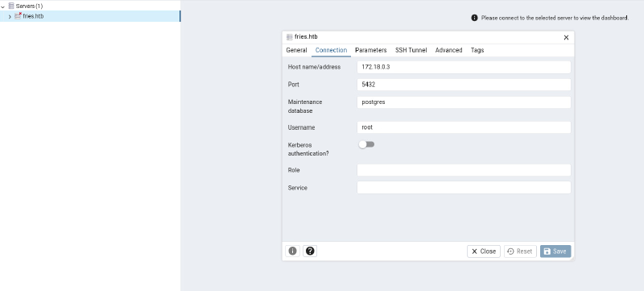This screenshot has height=291, width=644.
Task: Collapse the Servers tree node
Action: [3, 6]
